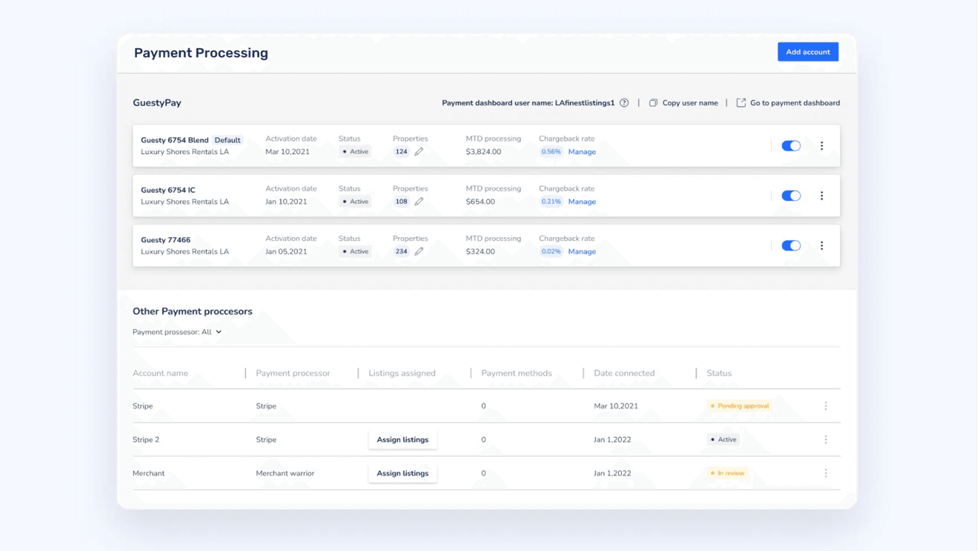Toggle off the Guesty 6754 IC account
The width and height of the screenshot is (980, 551).
[791, 195]
